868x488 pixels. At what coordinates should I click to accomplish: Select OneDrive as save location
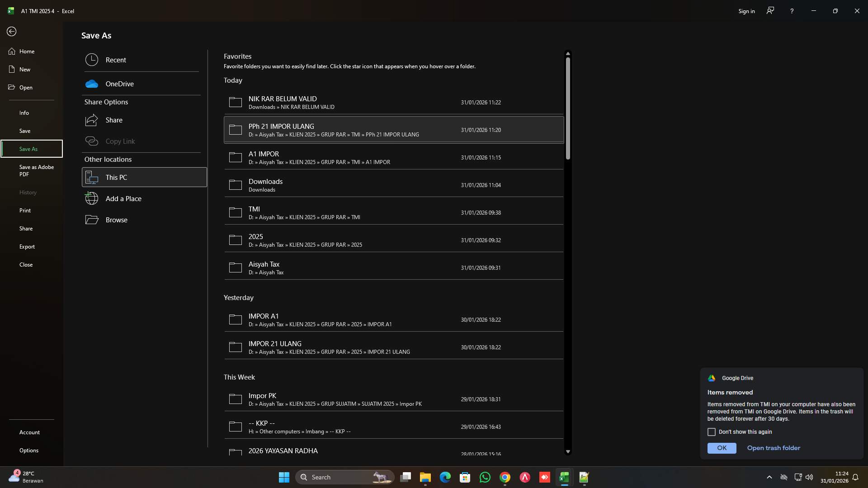[120, 84]
